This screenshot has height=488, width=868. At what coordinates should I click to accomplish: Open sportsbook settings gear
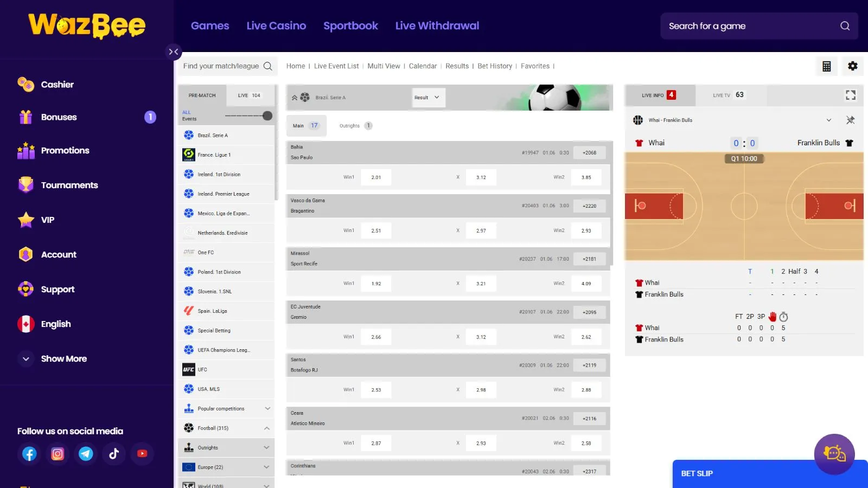[853, 66]
